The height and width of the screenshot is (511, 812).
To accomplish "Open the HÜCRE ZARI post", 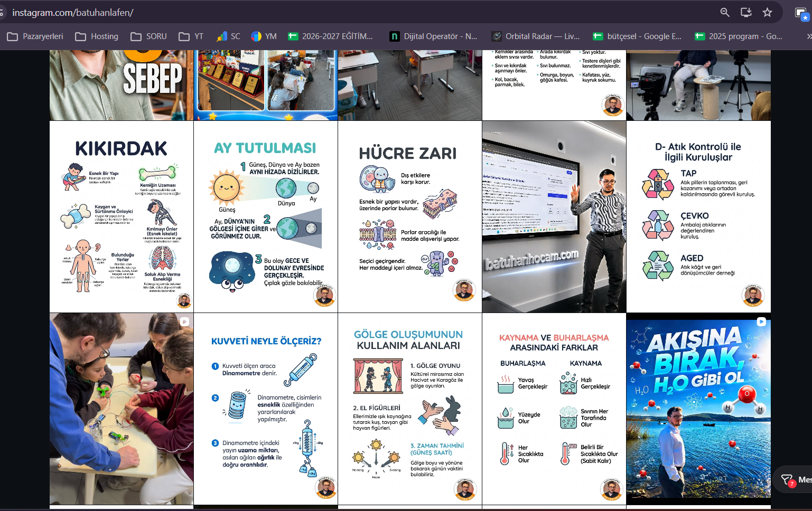I will coord(410,216).
